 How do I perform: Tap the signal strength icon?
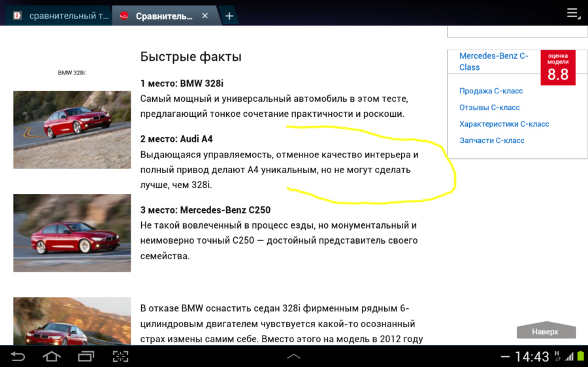pyautogui.click(x=569, y=357)
